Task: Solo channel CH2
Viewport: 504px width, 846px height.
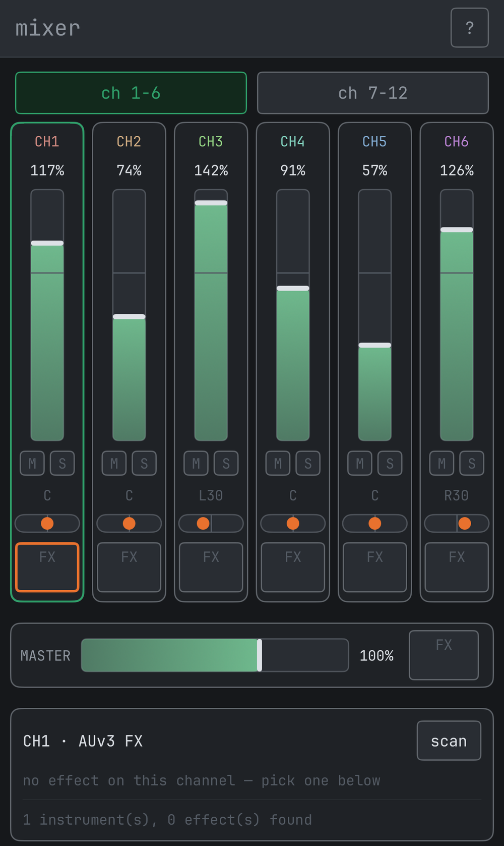Action: pyautogui.click(x=144, y=463)
